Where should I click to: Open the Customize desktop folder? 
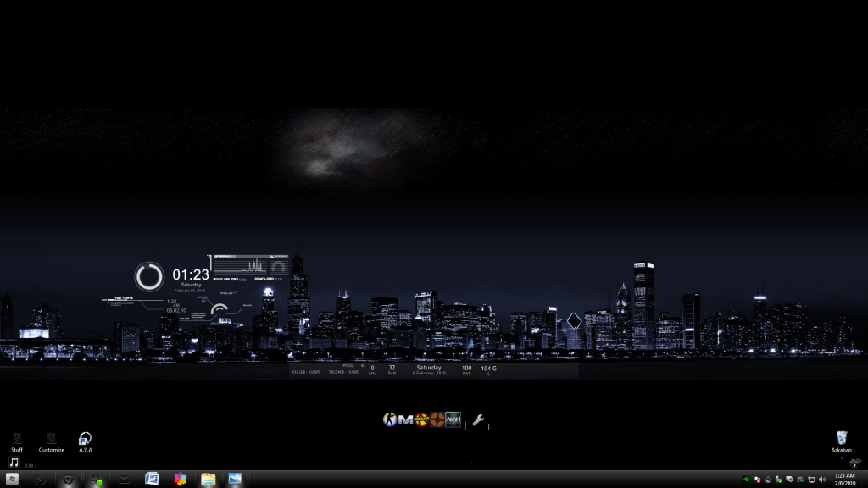tap(52, 442)
